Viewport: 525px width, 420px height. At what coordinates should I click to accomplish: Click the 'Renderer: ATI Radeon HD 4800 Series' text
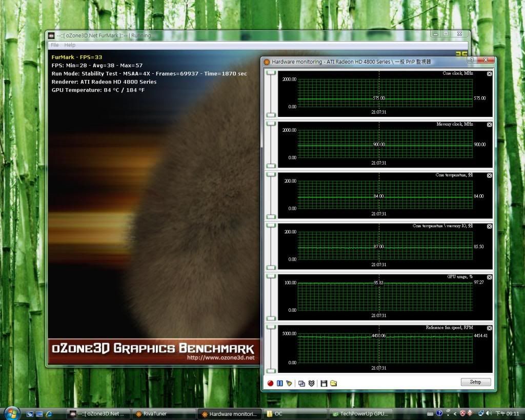point(104,82)
